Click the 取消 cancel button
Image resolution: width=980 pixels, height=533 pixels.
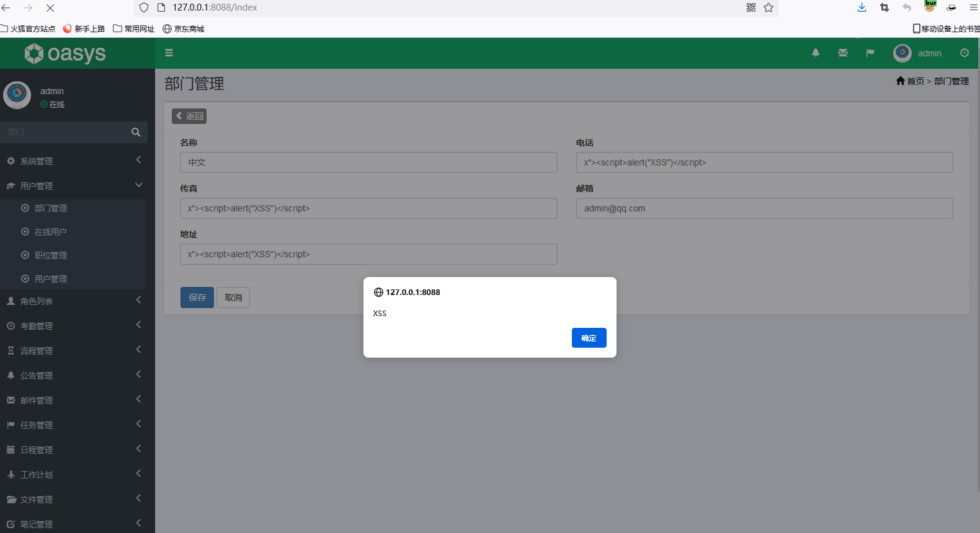pos(233,297)
